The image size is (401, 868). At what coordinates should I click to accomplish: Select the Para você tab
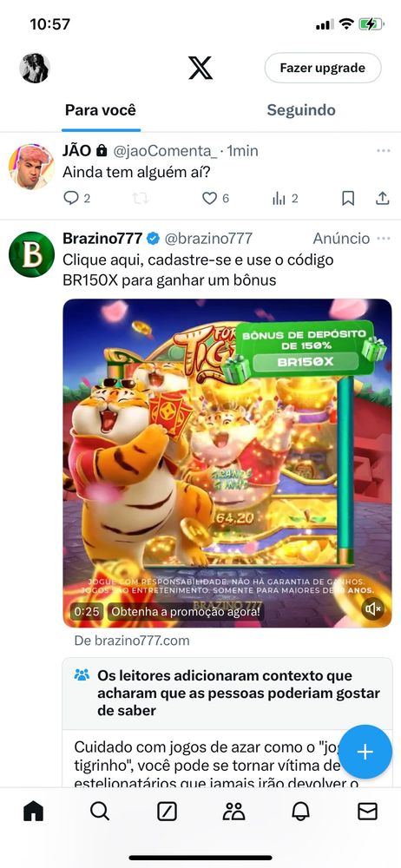coord(101,109)
